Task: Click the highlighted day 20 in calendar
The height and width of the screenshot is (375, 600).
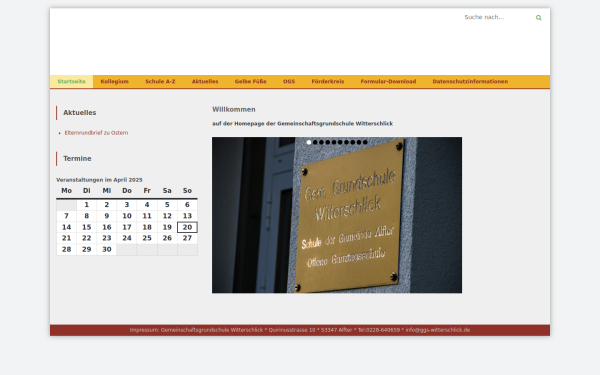Action: pyautogui.click(x=188, y=227)
